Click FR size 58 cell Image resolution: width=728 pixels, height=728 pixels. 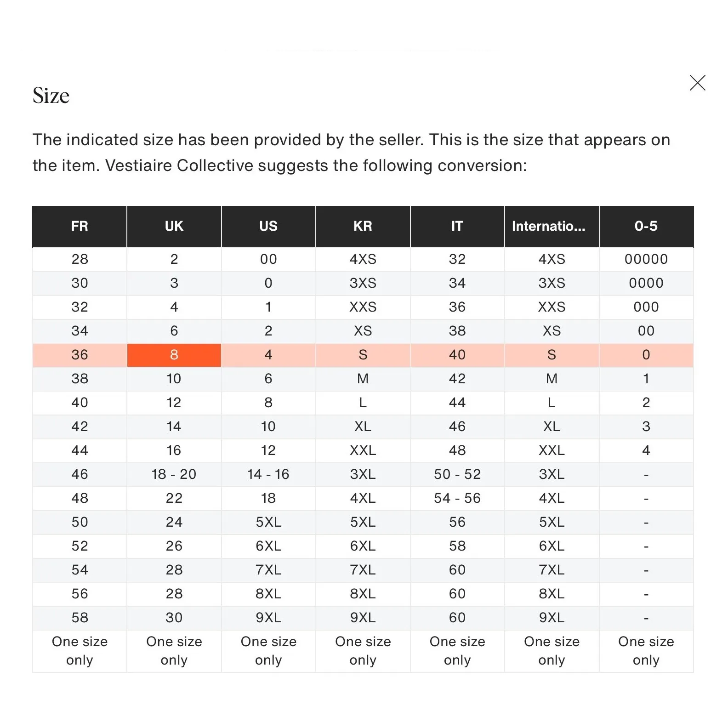click(x=80, y=618)
